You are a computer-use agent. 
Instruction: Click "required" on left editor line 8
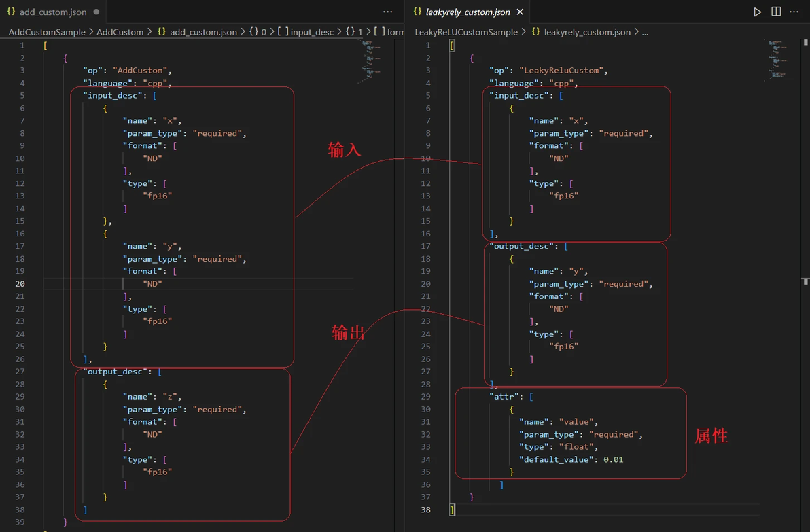pyautogui.click(x=217, y=133)
